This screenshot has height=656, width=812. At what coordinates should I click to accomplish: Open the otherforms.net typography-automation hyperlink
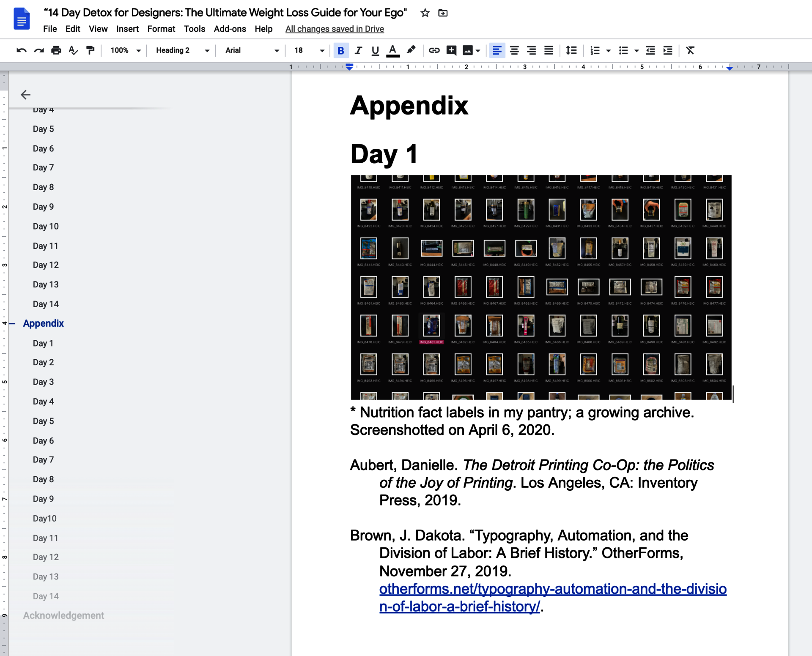[553, 598]
